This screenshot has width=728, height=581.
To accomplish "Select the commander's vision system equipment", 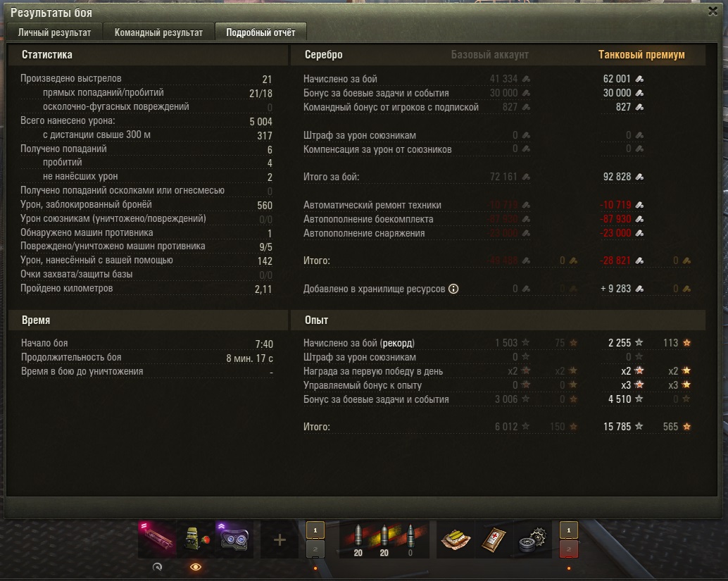I will click(x=196, y=539).
